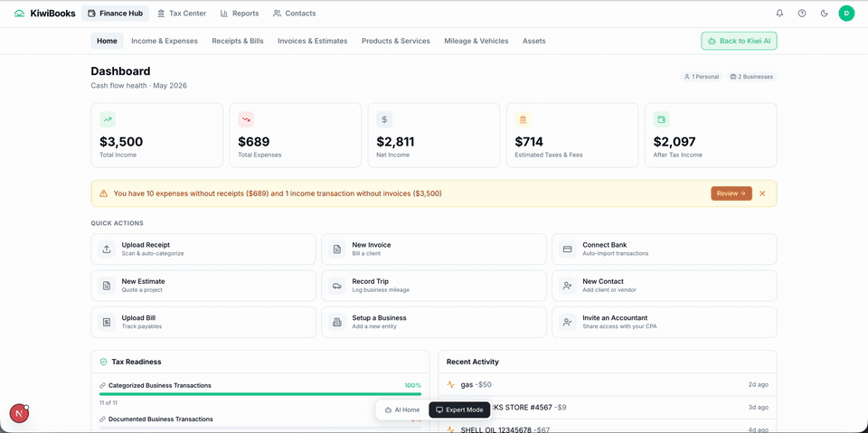Switch to Mileage & Vehicles tab

coord(476,41)
